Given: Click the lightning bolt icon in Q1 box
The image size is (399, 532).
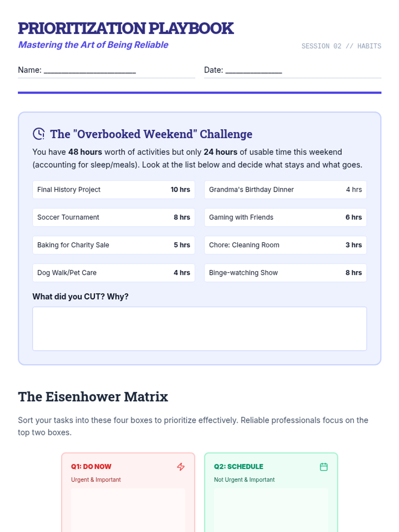Looking at the screenshot, I should 181,467.
